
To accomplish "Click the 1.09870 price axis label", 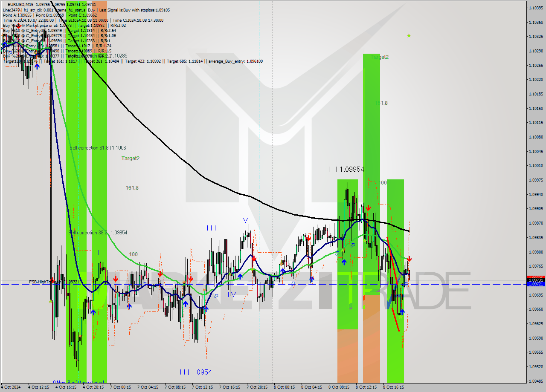I will [536, 223].
